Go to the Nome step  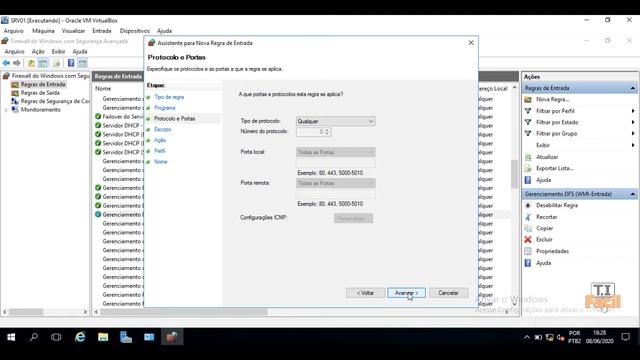point(161,162)
